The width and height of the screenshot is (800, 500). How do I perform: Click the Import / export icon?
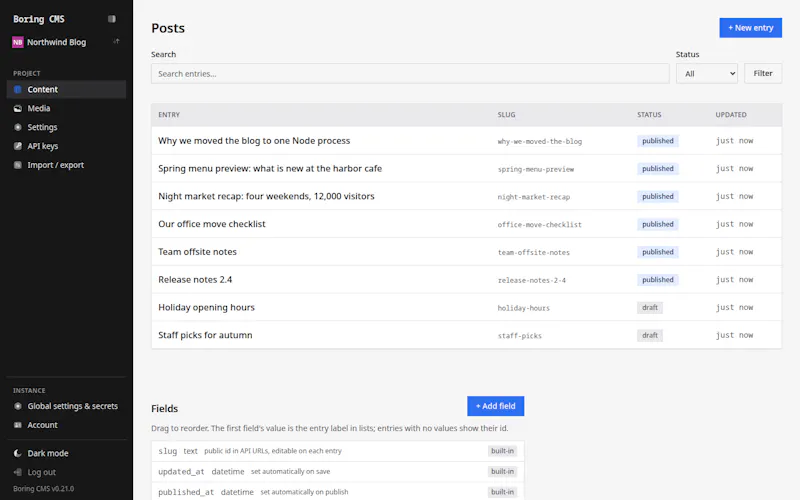click(x=18, y=165)
